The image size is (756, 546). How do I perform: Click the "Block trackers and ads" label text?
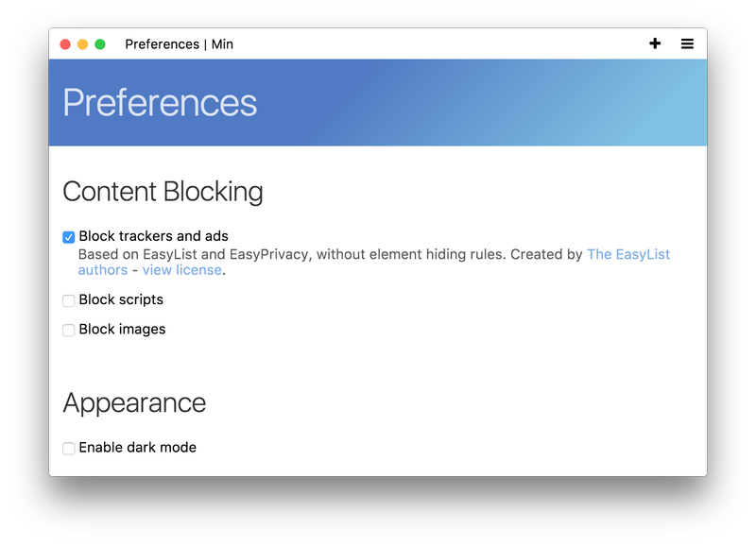[153, 236]
